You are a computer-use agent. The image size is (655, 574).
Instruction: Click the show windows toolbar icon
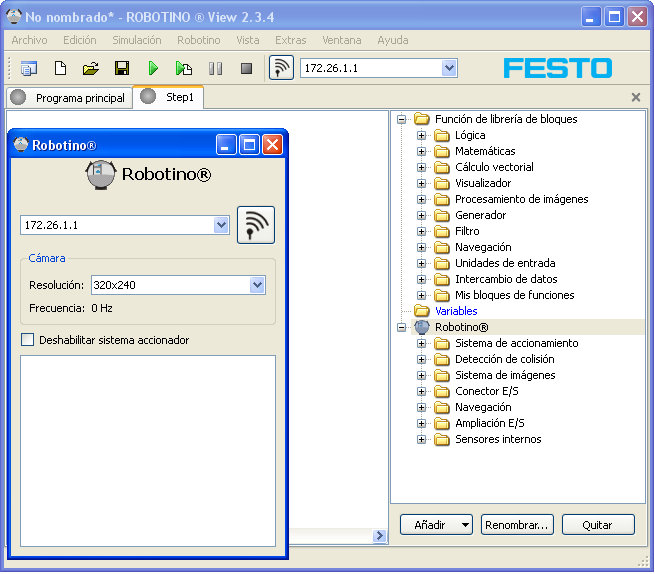(29, 68)
